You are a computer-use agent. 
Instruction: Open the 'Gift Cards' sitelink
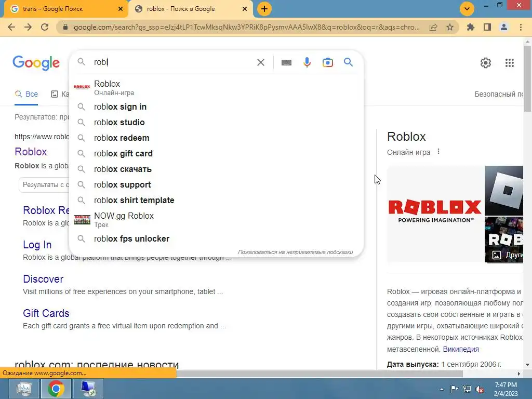(46, 313)
